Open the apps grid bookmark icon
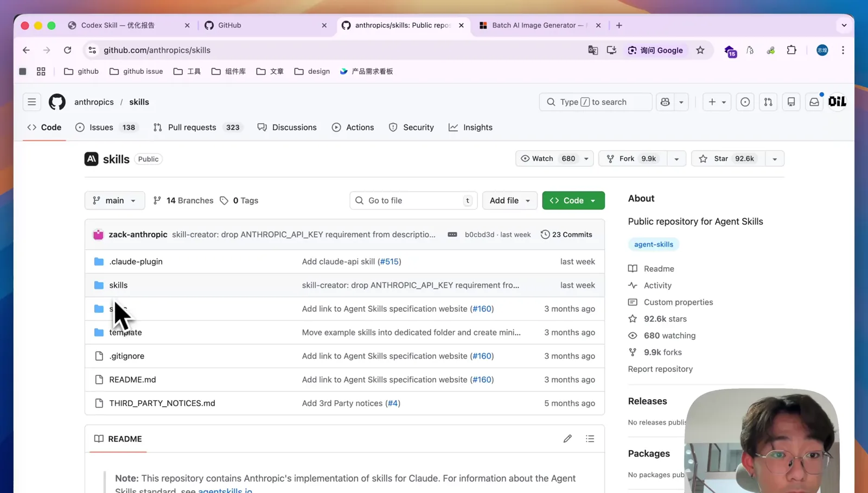The height and width of the screenshot is (493, 868). (41, 71)
